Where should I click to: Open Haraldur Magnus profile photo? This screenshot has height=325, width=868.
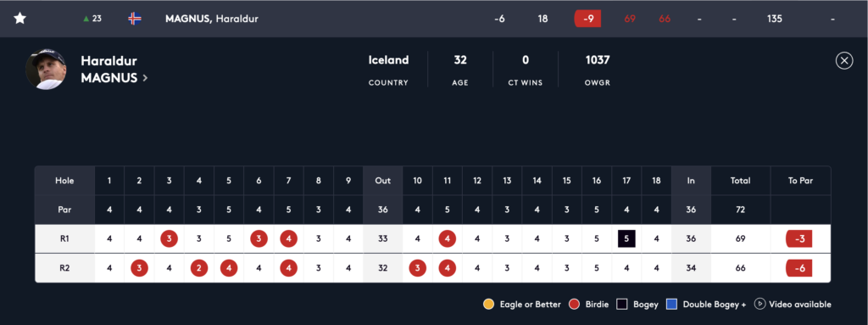tap(46, 70)
